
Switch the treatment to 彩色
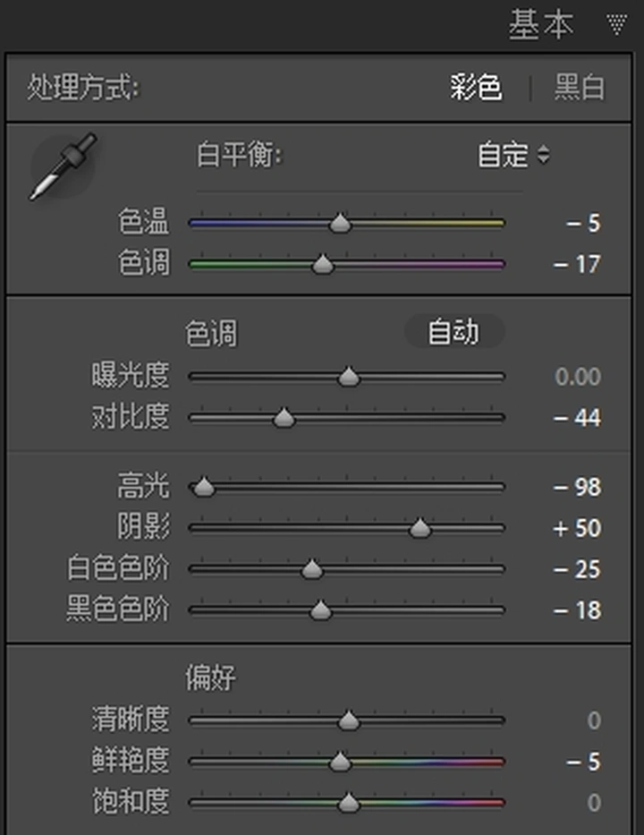[x=475, y=88]
